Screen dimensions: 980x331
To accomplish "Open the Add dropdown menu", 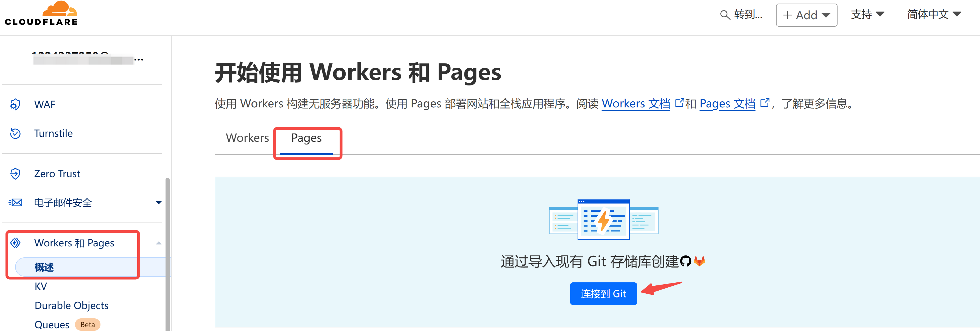I will (806, 15).
